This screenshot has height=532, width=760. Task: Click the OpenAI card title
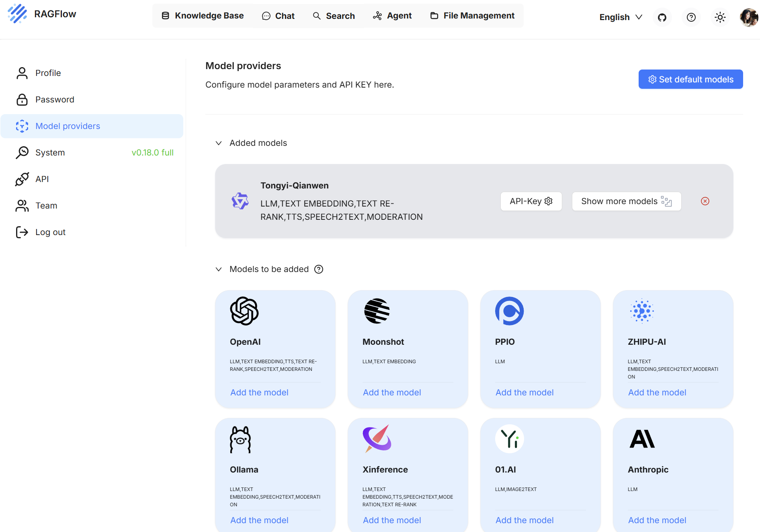pyautogui.click(x=245, y=342)
